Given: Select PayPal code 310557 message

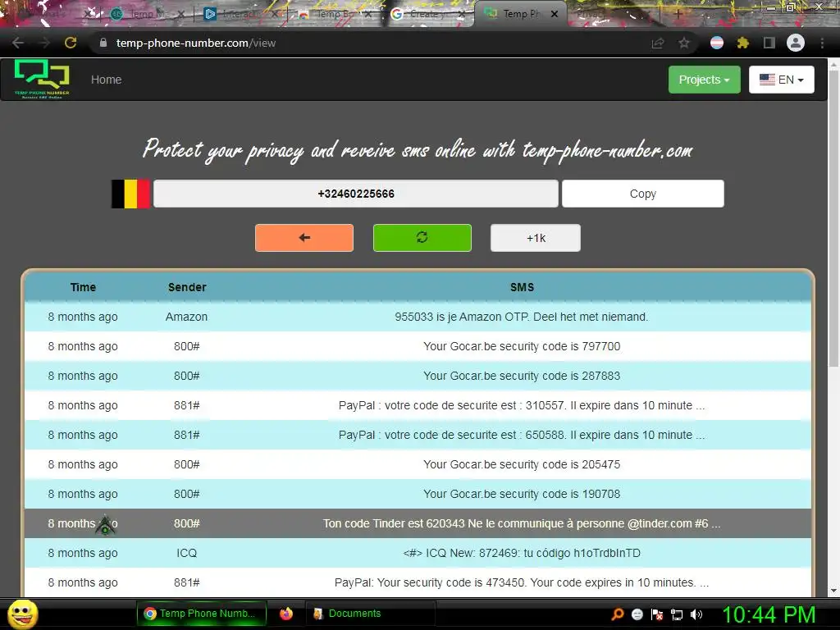Looking at the screenshot, I should (x=418, y=405).
